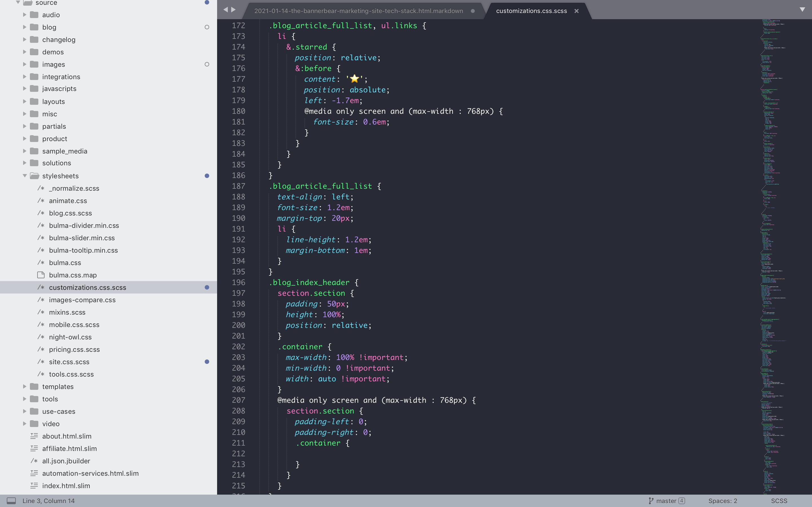
Task: Close the customizations.css.scss tab
Action: [x=577, y=11]
